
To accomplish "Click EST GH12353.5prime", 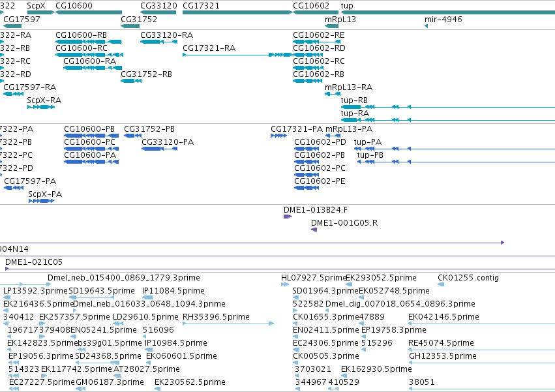I will click(x=442, y=356).
